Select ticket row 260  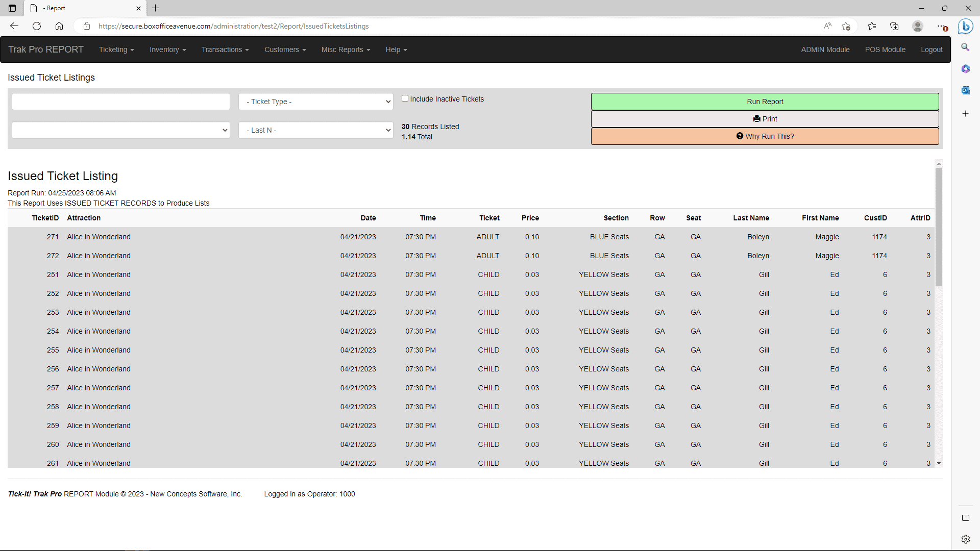471,444
